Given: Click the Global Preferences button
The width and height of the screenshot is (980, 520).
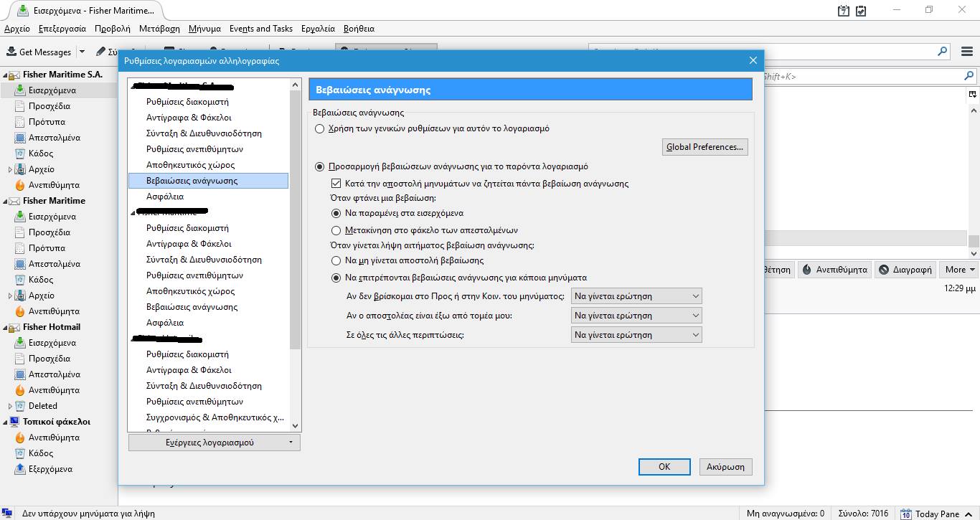Looking at the screenshot, I should (x=705, y=147).
